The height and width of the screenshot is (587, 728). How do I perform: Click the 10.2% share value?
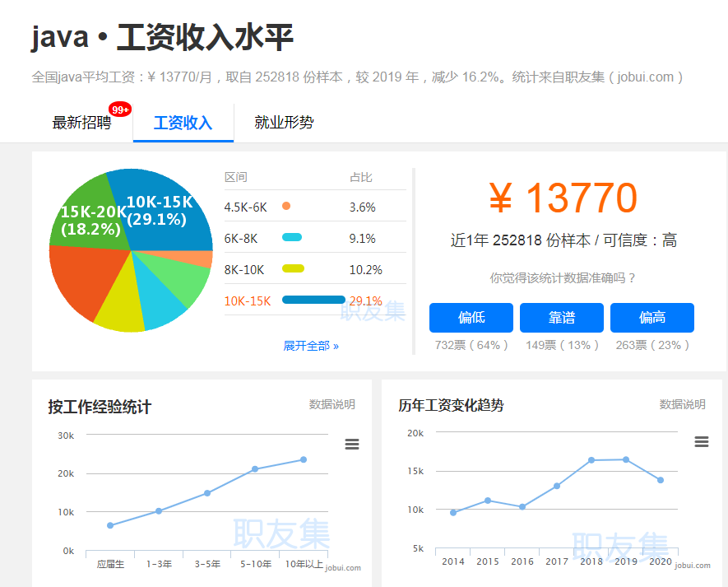[x=366, y=269]
